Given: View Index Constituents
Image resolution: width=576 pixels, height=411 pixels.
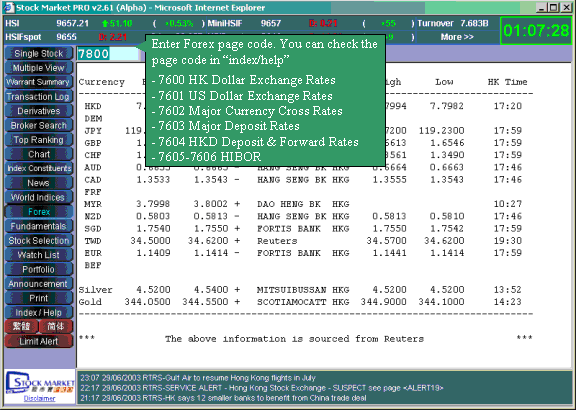Looking at the screenshot, I should [39, 169].
